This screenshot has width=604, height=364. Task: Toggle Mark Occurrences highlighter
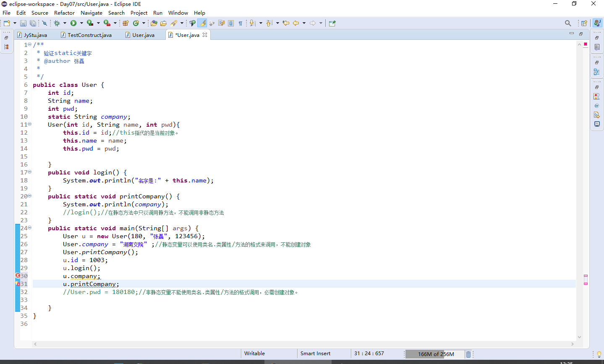pyautogui.click(x=202, y=23)
